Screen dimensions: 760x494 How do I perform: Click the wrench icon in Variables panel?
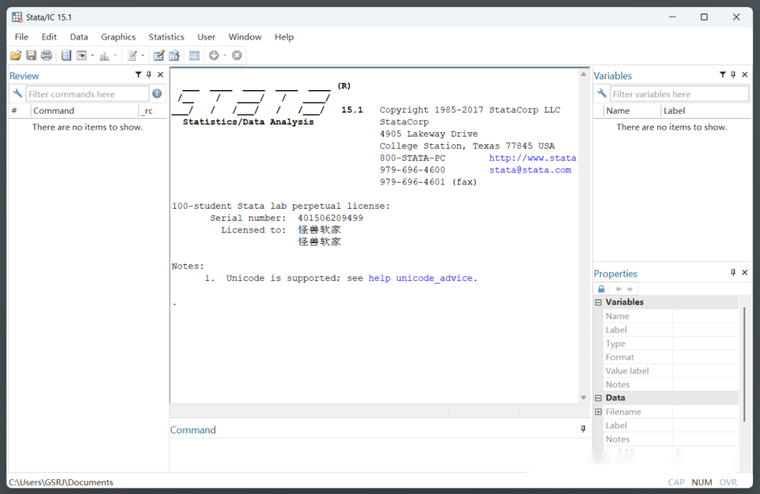pos(602,94)
